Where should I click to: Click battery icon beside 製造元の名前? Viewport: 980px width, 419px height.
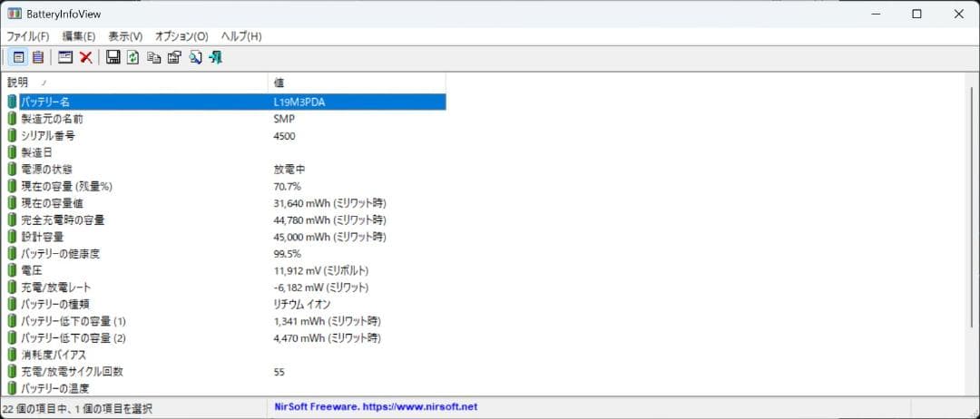[x=12, y=119]
